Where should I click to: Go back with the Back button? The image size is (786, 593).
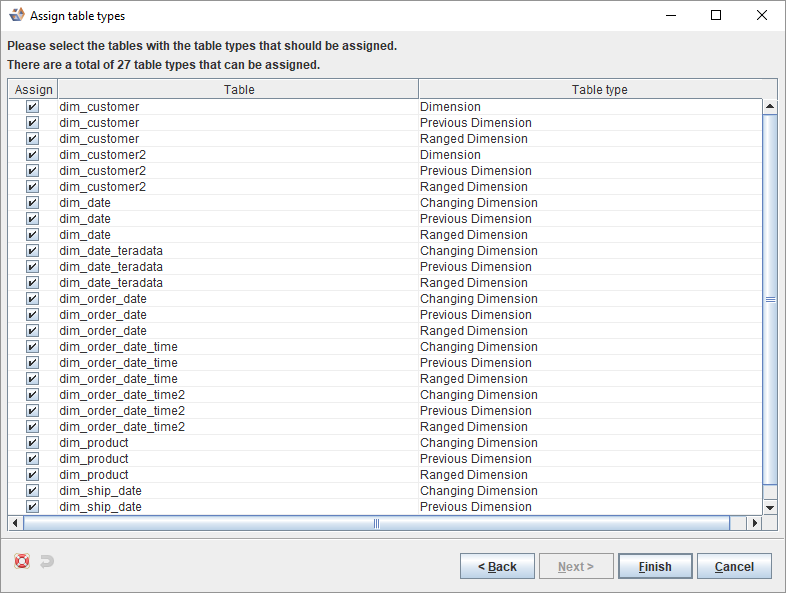tap(497, 566)
